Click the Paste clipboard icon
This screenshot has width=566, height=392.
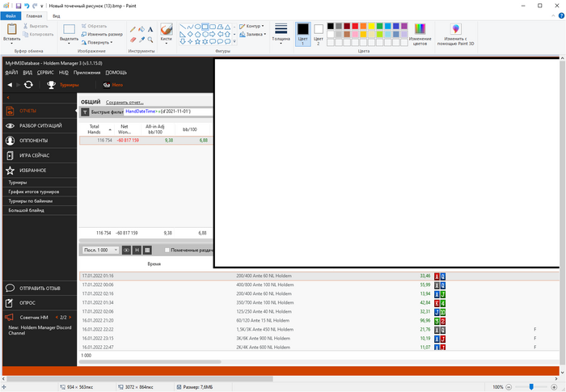(x=12, y=29)
